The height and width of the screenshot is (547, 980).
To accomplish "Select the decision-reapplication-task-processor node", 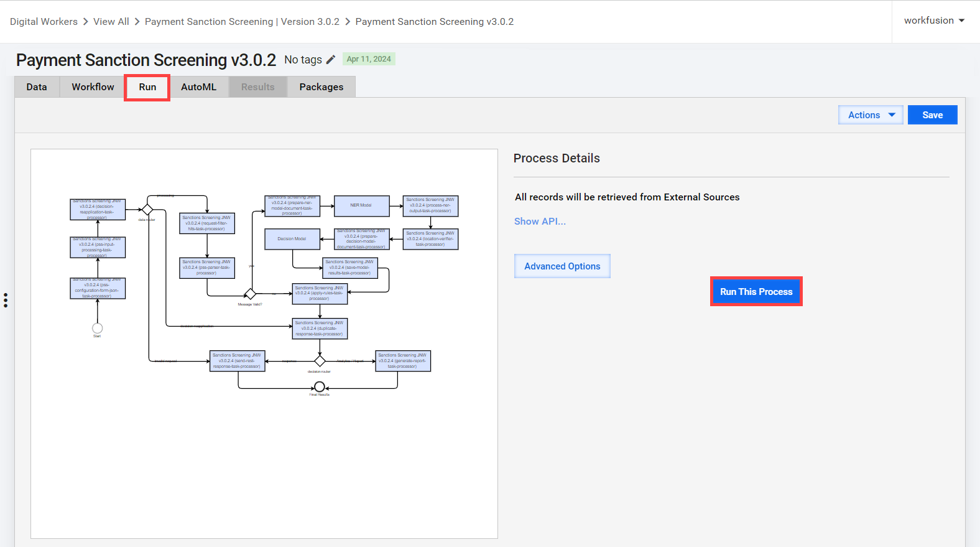I will click(x=98, y=210).
